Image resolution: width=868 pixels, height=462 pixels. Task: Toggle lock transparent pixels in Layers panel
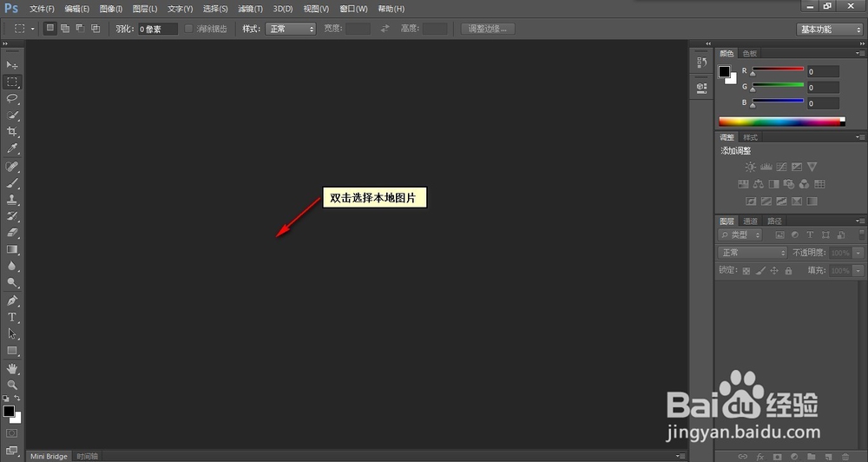tap(746, 271)
